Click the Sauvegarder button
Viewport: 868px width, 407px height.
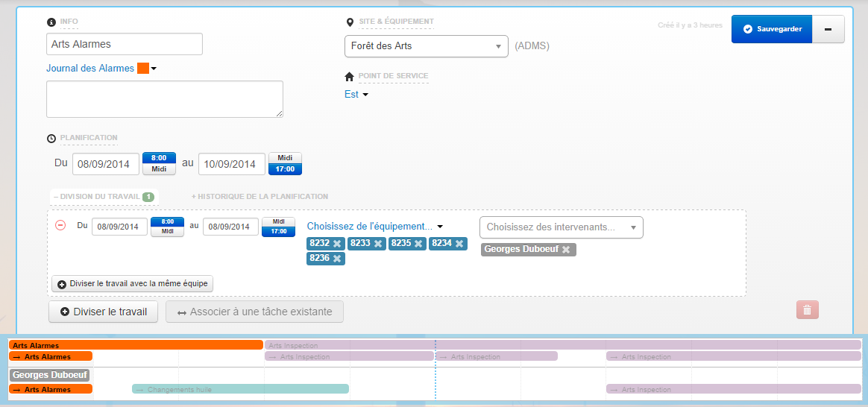tap(771, 29)
